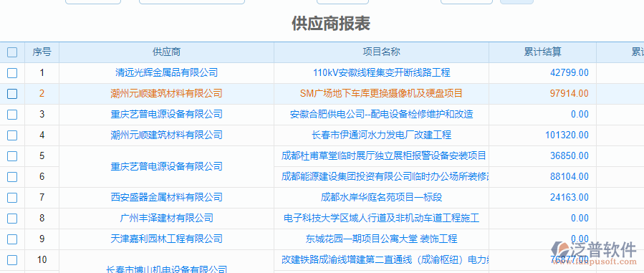Check the box for row 4
The height and width of the screenshot is (273, 644).
pyautogui.click(x=12, y=135)
